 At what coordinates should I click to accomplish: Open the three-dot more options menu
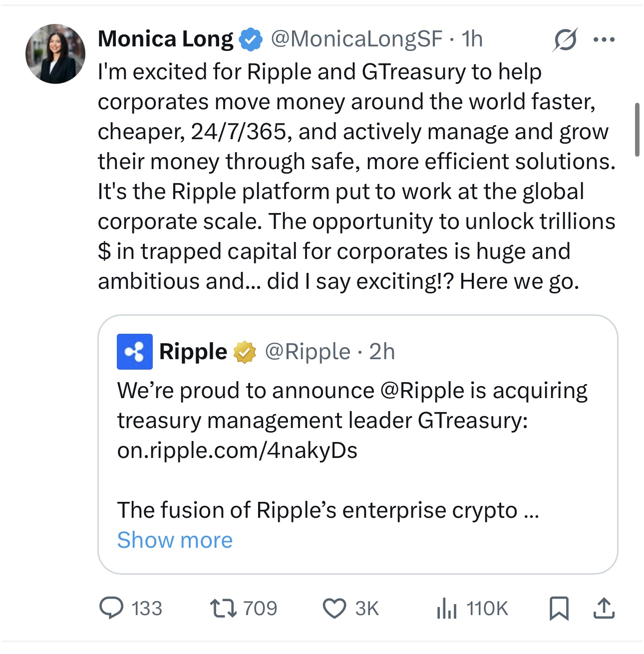(x=604, y=39)
